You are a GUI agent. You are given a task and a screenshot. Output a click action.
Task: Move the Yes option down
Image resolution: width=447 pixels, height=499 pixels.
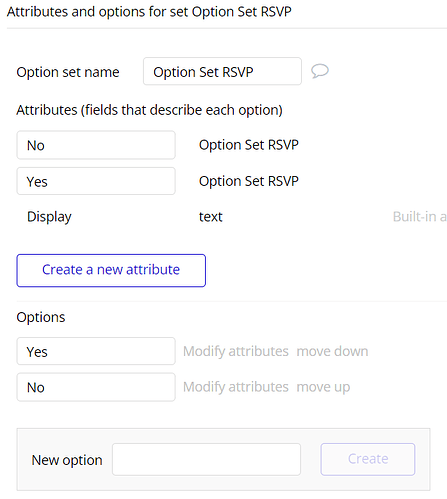pos(332,351)
